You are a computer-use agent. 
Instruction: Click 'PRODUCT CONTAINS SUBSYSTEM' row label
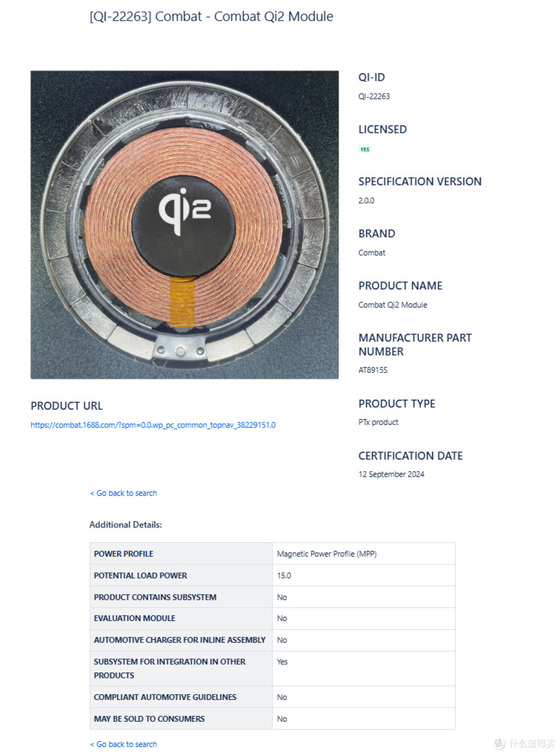pyautogui.click(x=155, y=597)
